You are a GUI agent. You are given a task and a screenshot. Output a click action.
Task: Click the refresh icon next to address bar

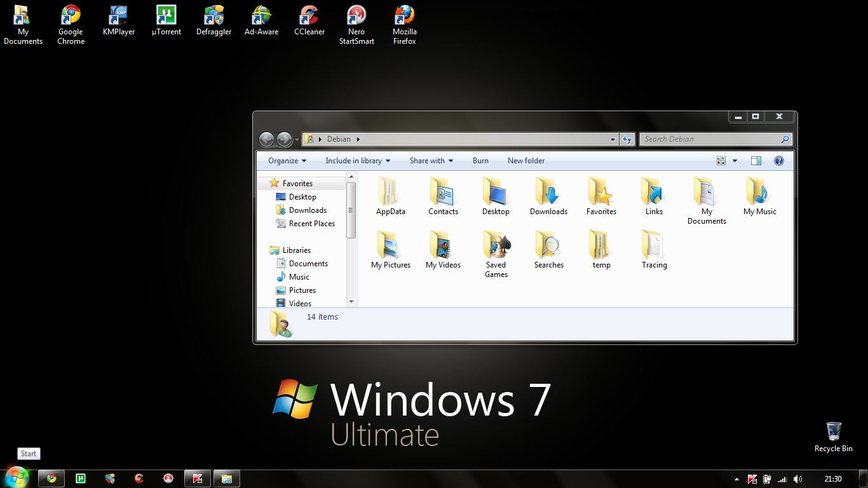click(627, 139)
